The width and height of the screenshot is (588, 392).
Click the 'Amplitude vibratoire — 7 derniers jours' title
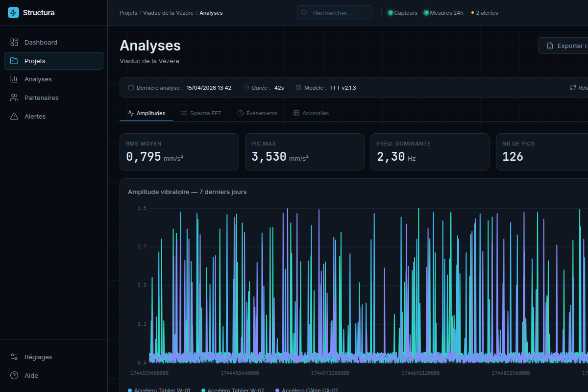click(187, 192)
